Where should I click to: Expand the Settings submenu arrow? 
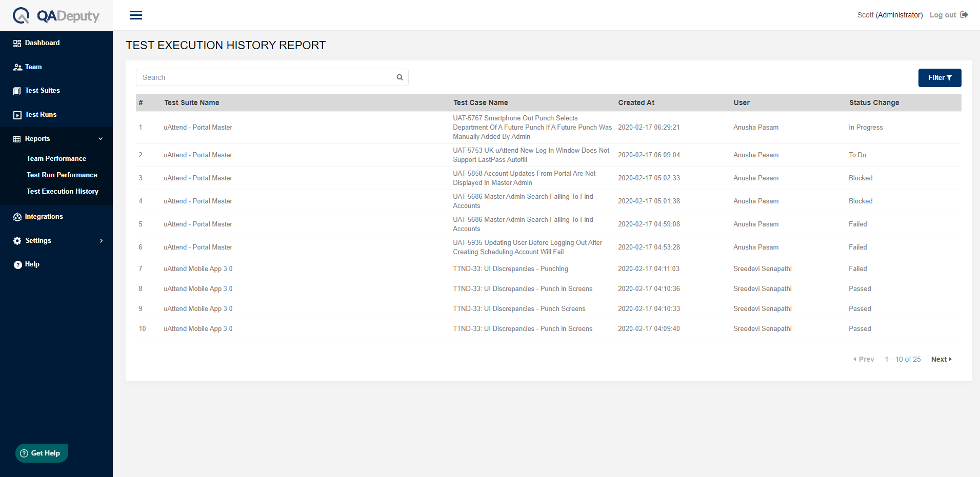(101, 241)
